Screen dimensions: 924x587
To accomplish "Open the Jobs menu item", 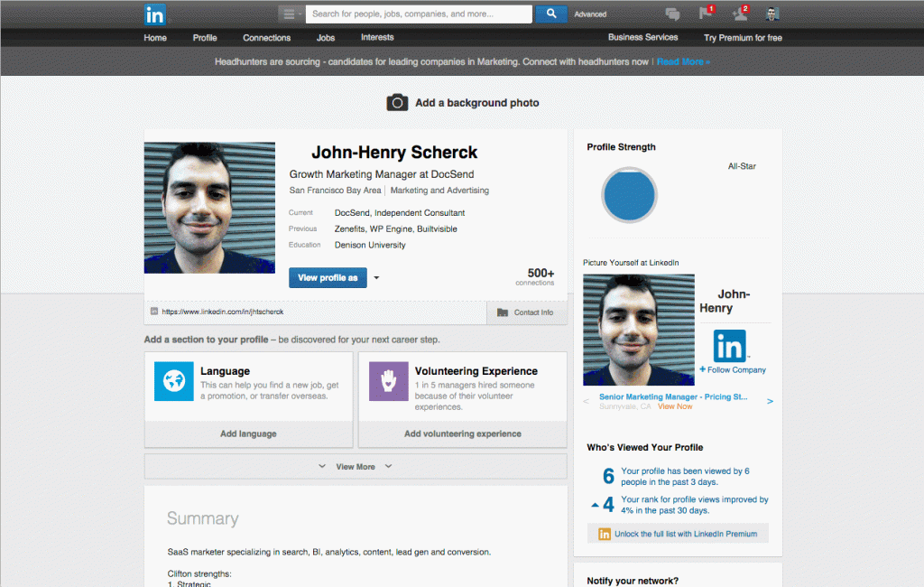I will click(325, 38).
